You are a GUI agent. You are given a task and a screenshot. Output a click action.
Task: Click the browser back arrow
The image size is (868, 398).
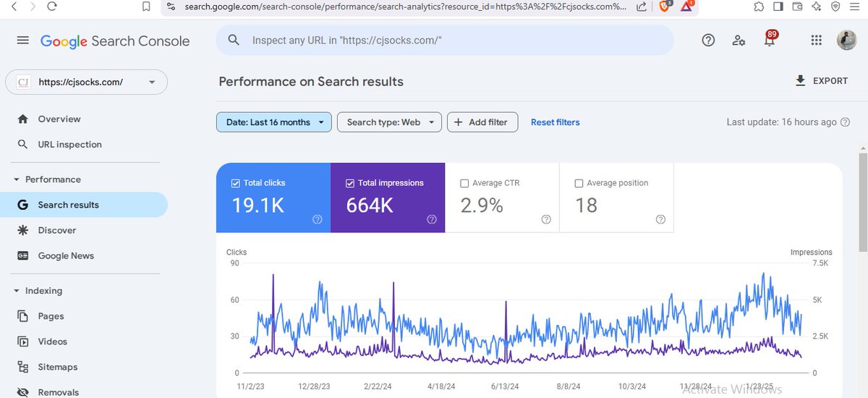[x=14, y=7]
